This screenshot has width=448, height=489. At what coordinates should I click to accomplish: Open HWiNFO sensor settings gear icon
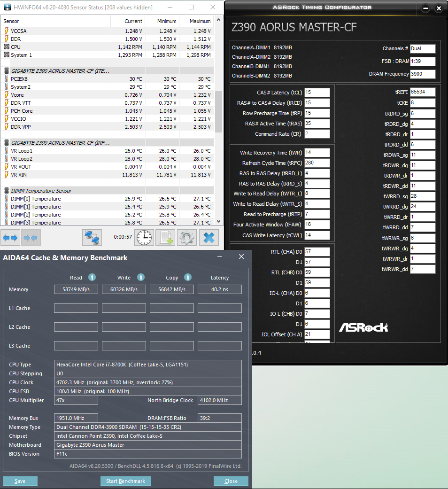click(187, 238)
